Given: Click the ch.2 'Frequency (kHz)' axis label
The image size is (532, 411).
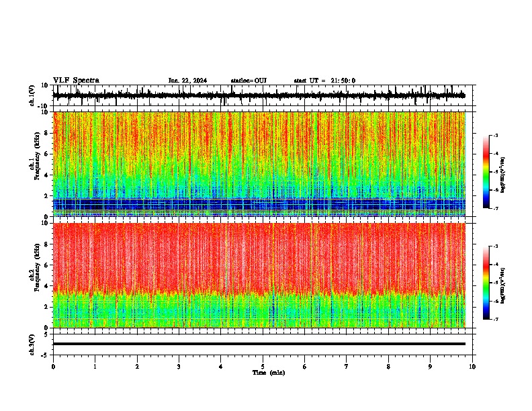Looking at the screenshot, I should coord(37,267).
